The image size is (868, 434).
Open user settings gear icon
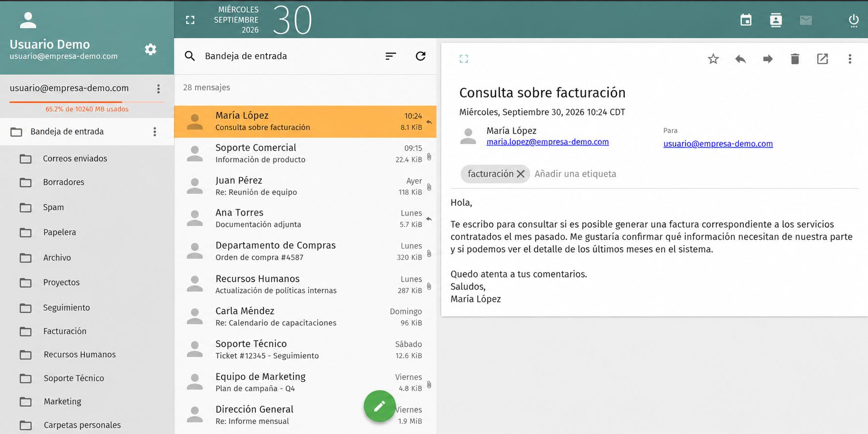click(151, 49)
